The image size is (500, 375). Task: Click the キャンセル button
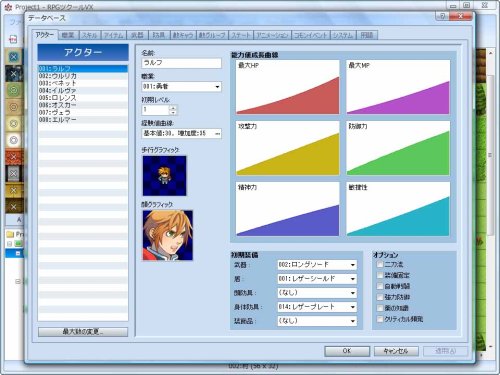(x=396, y=351)
